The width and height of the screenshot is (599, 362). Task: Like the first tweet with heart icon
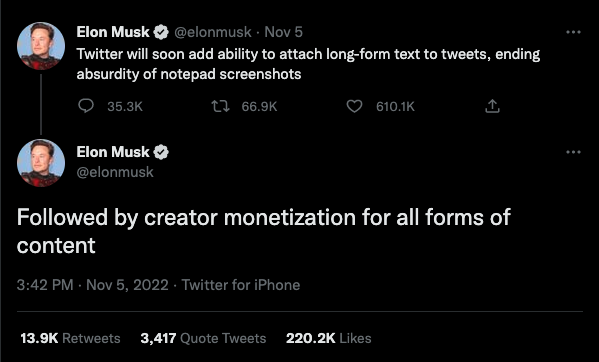tap(354, 106)
